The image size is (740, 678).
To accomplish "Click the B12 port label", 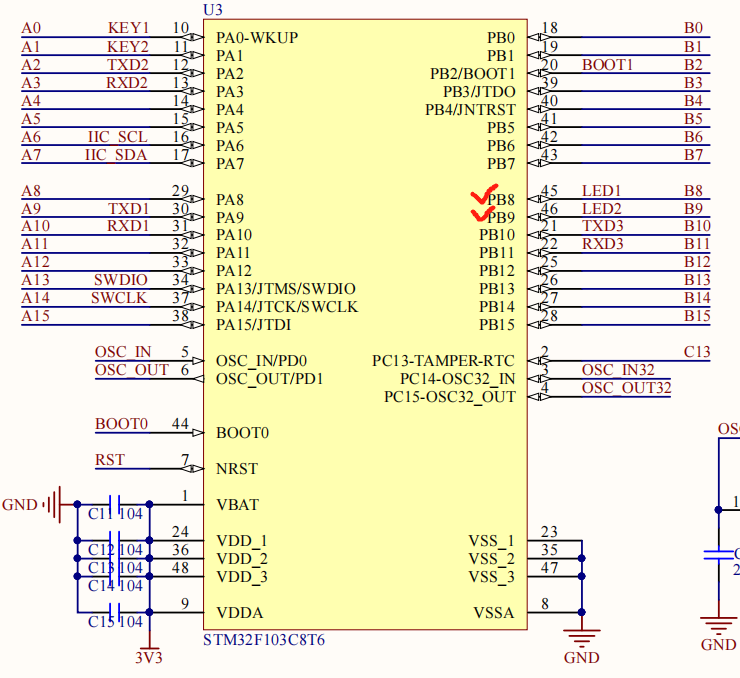I will tap(698, 262).
